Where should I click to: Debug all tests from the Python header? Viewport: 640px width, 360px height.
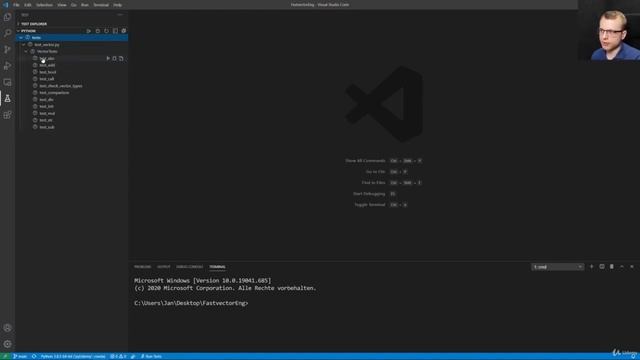click(x=98, y=31)
